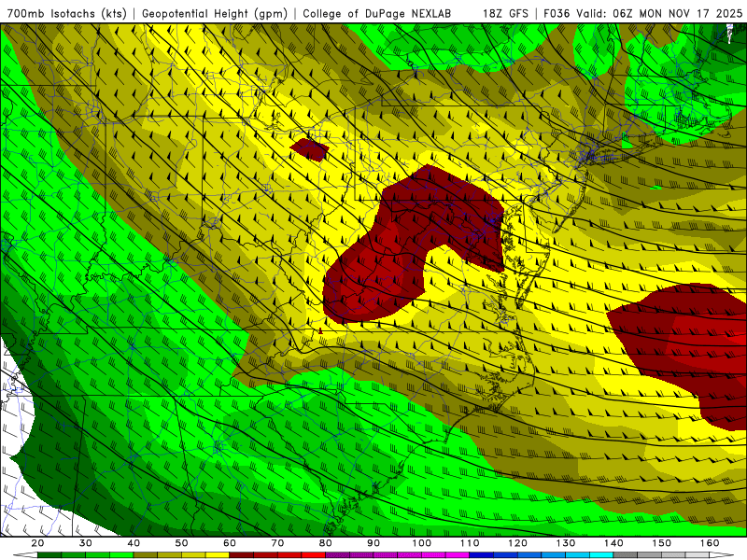The image size is (747, 560).
Task: Select the bright magenta swatch just before 110
Action: pyautogui.click(x=458, y=555)
